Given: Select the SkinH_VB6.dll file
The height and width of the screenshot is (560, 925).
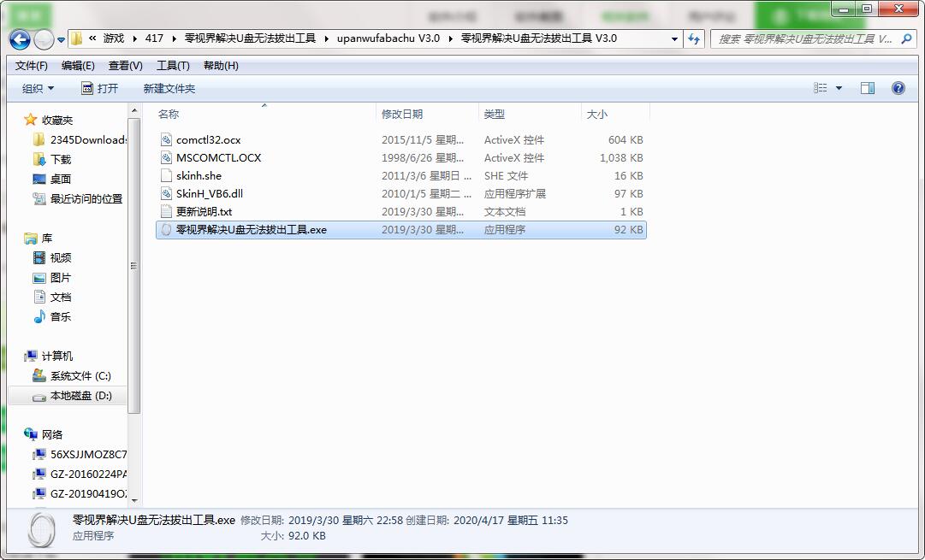Looking at the screenshot, I should [210, 193].
